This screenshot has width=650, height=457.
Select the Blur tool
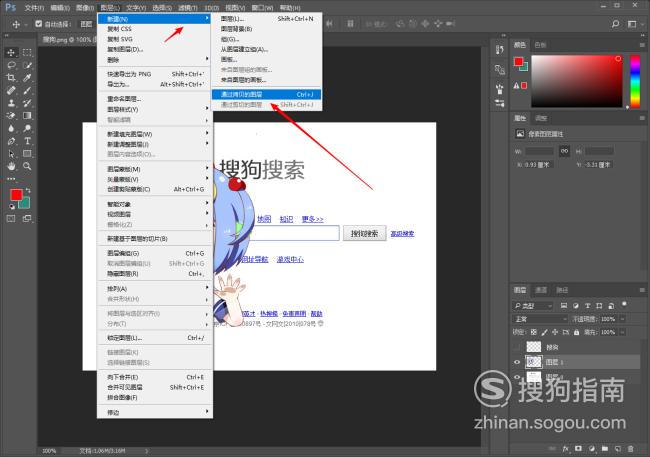coord(11,129)
